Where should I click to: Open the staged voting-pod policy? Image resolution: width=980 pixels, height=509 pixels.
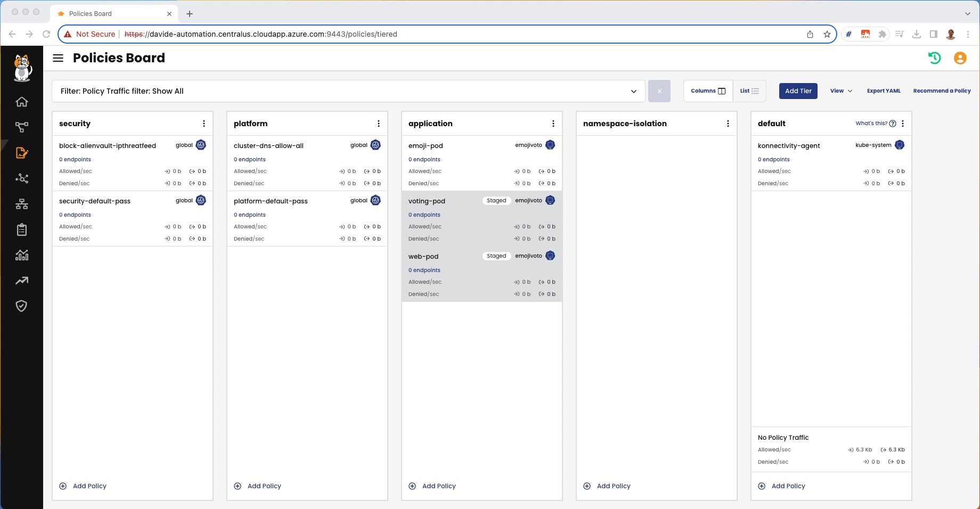(427, 201)
